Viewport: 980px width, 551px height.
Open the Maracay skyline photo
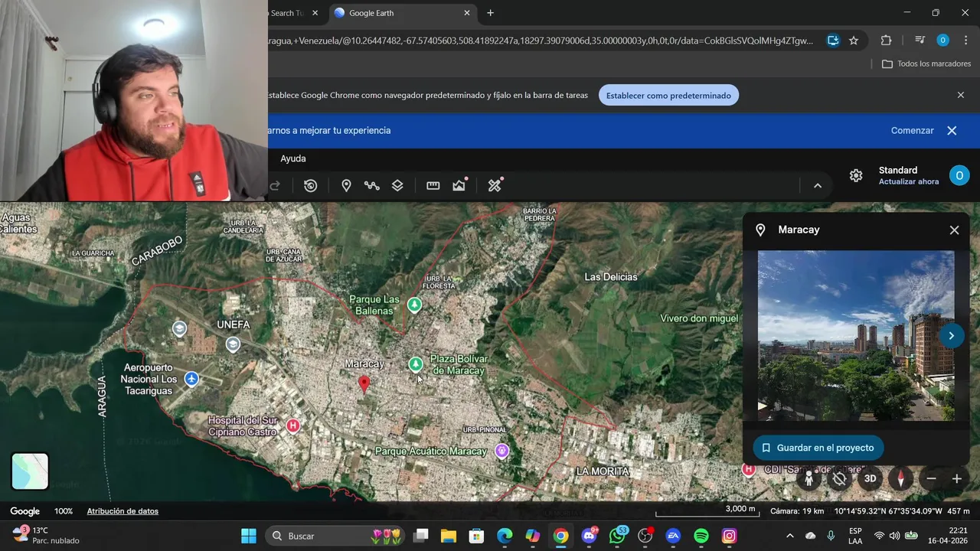point(856,335)
